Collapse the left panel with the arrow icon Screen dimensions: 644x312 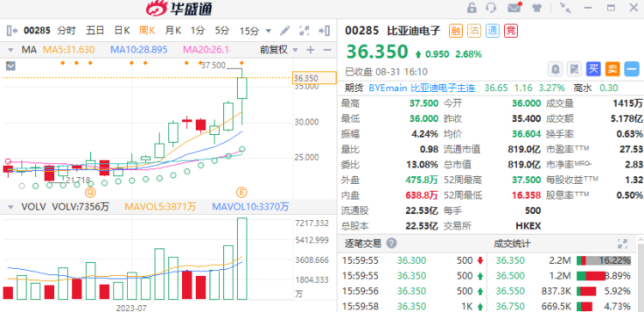[12, 30]
